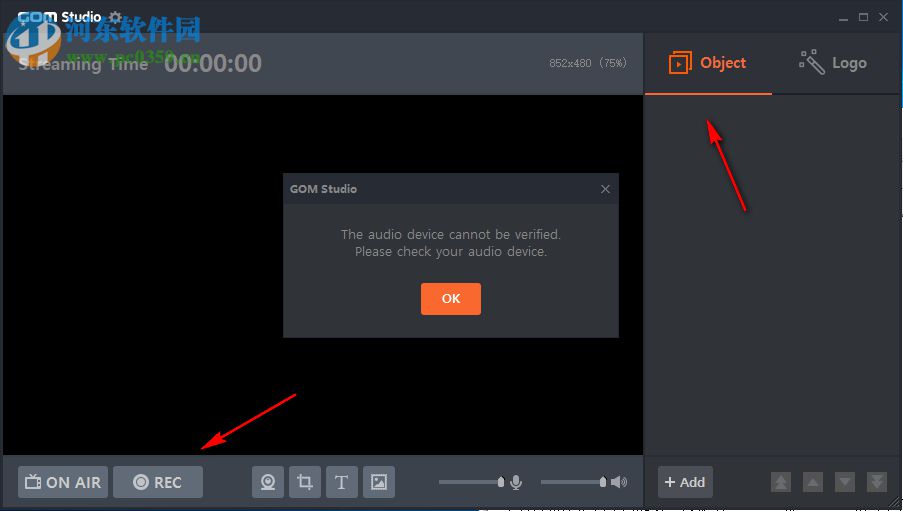Adjust the microphone volume slider
This screenshot has width=903, height=511.
click(472, 482)
